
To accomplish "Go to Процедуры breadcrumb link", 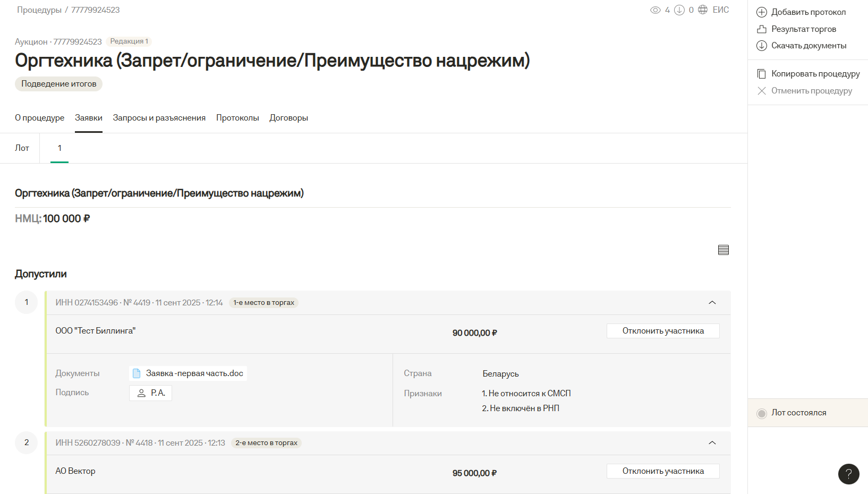I will pos(39,10).
